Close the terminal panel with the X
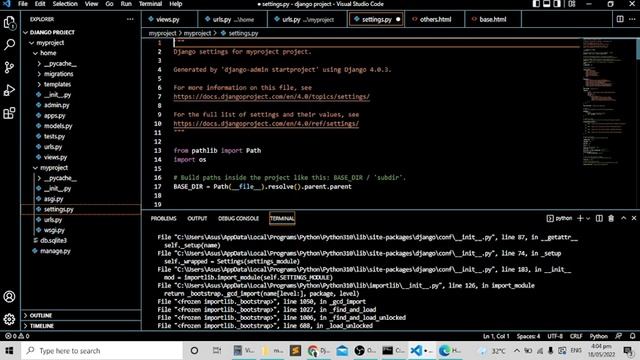Screen dimensions: 640x360 634,218
